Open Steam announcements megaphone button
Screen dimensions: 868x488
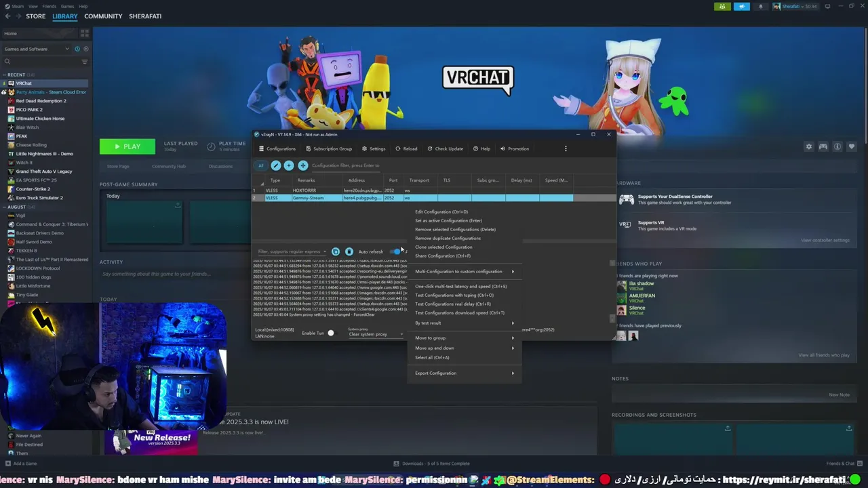pyautogui.click(x=742, y=6)
